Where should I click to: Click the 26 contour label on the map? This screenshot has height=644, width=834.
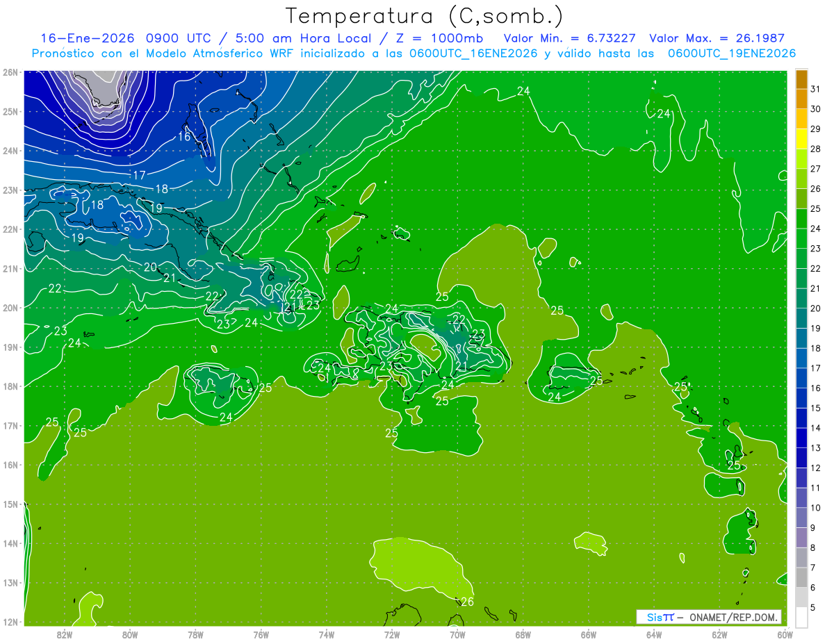467,602
